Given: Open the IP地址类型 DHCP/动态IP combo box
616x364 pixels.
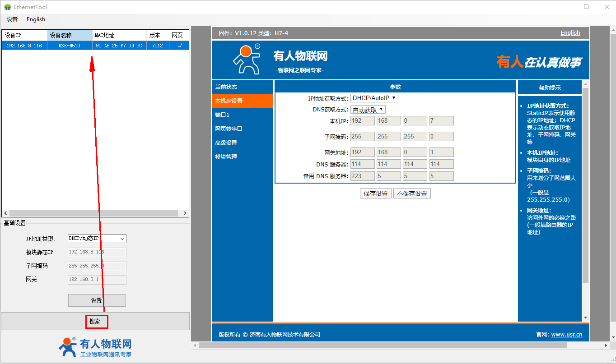Looking at the screenshot, I should 97,239.
